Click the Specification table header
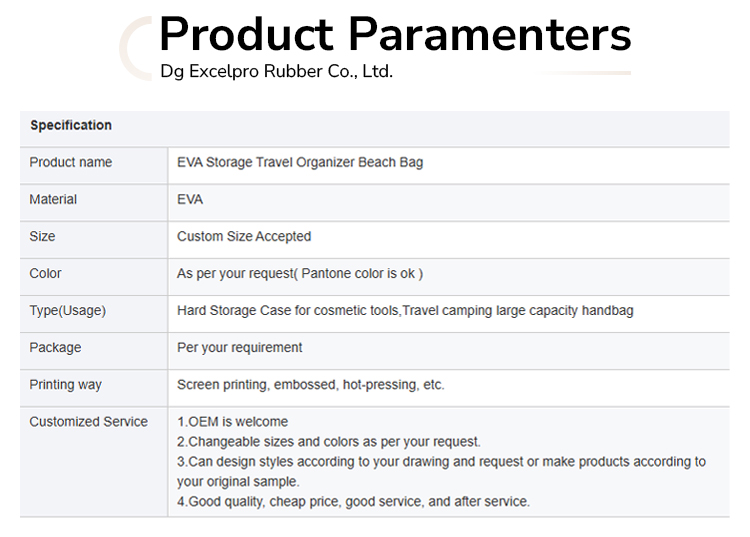Image resolution: width=750 pixels, height=537 pixels. pos(71,126)
